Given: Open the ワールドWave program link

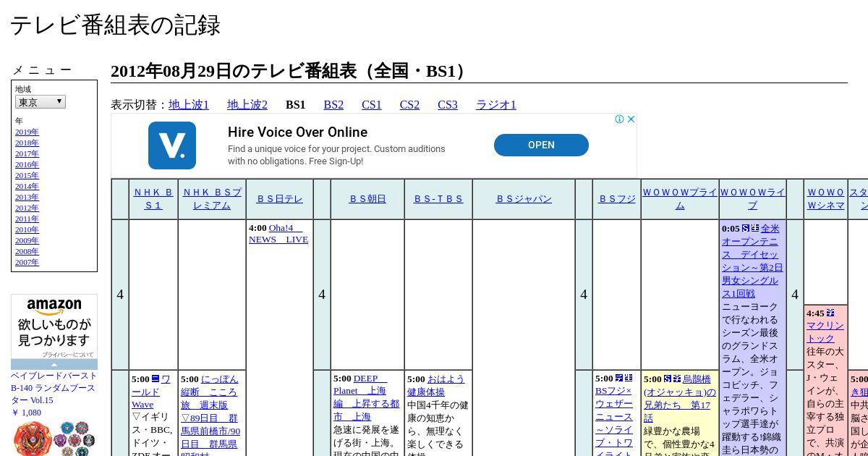Looking at the screenshot, I should point(151,392).
